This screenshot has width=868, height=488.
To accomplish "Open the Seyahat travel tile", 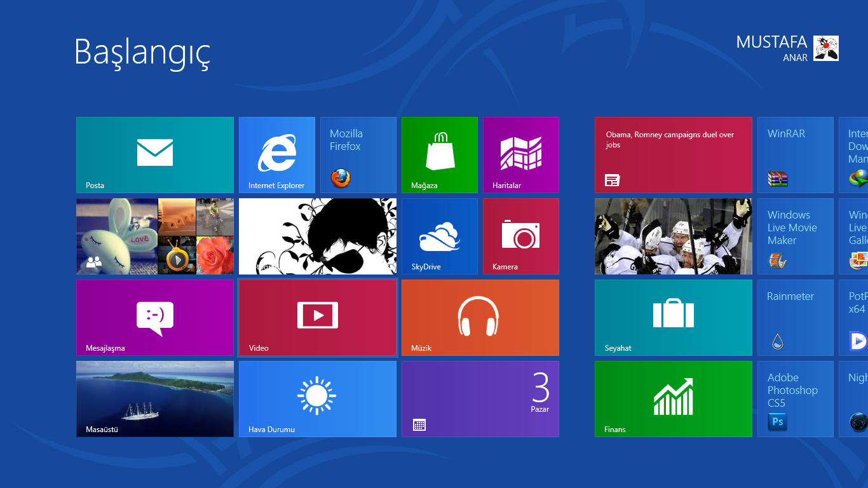I will (674, 318).
